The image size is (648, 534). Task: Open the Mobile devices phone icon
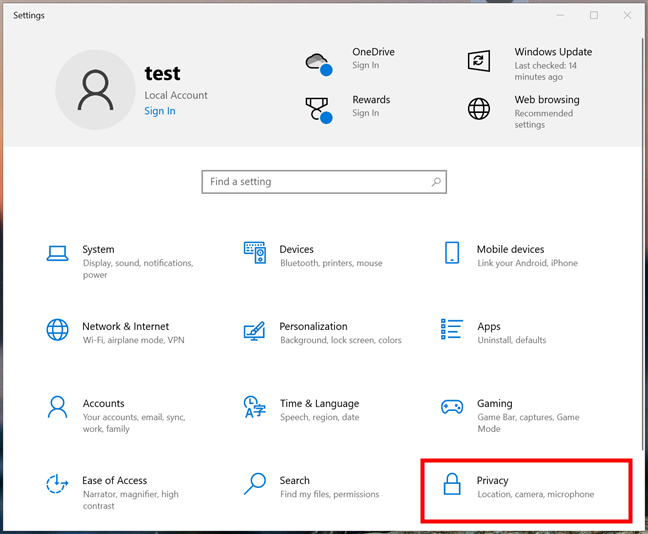(452, 253)
